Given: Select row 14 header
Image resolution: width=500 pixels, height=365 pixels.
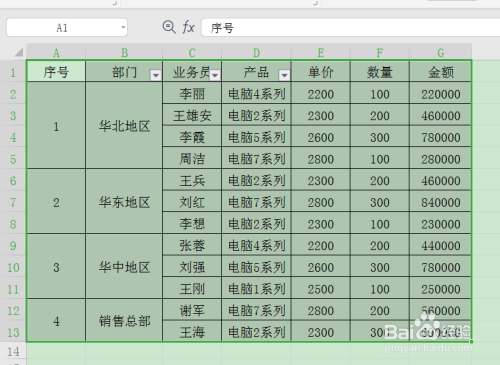Looking at the screenshot, I should tap(13, 351).
